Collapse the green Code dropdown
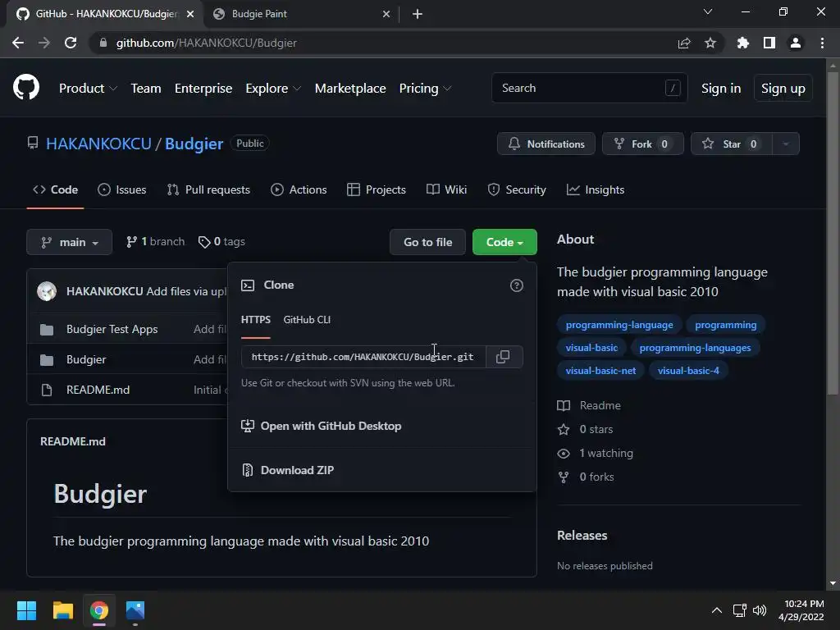This screenshot has height=630, width=840. 504,242
